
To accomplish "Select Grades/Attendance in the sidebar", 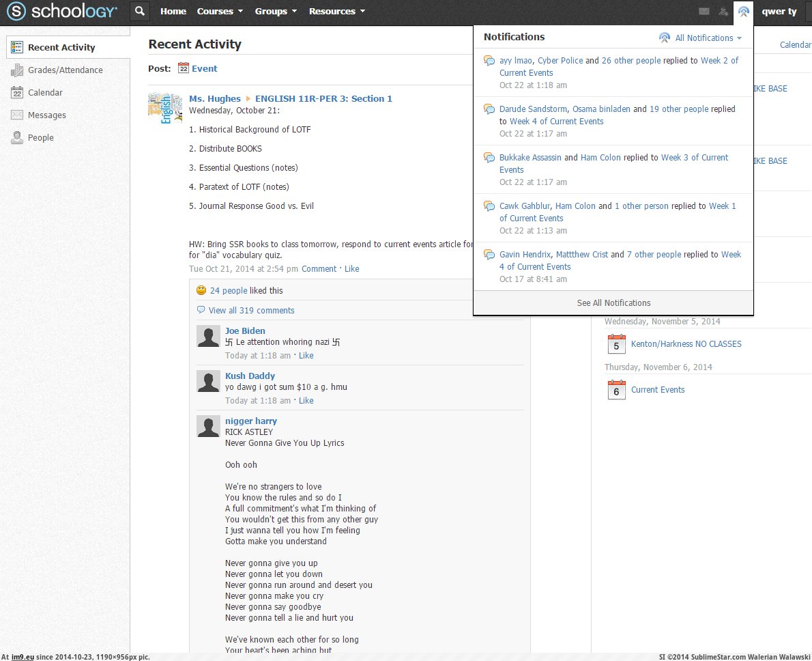I will click(66, 70).
